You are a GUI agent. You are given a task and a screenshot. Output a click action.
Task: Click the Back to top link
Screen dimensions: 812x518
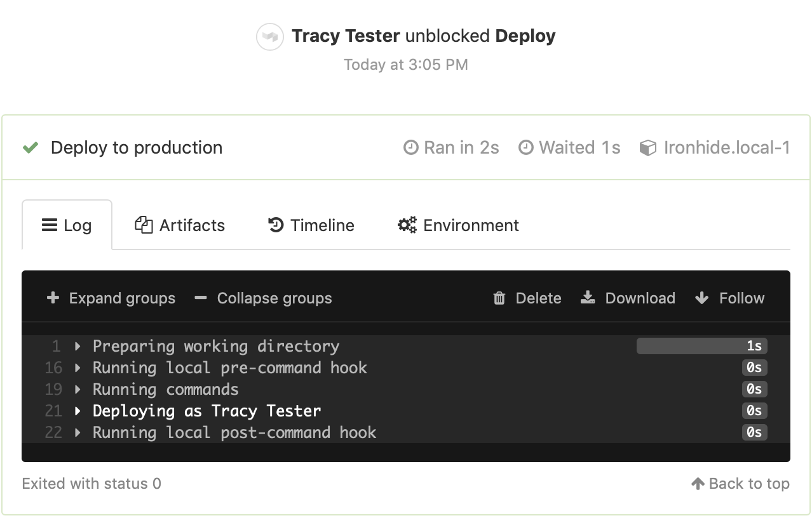[x=741, y=483]
